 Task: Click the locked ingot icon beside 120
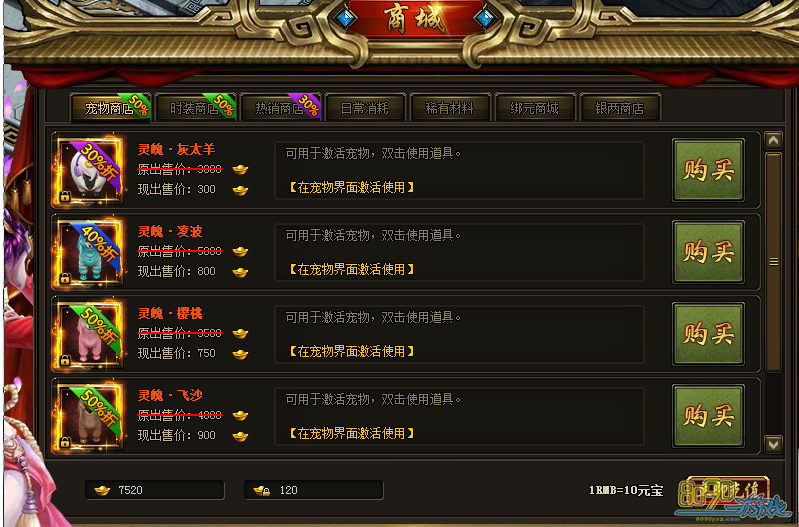(262, 490)
